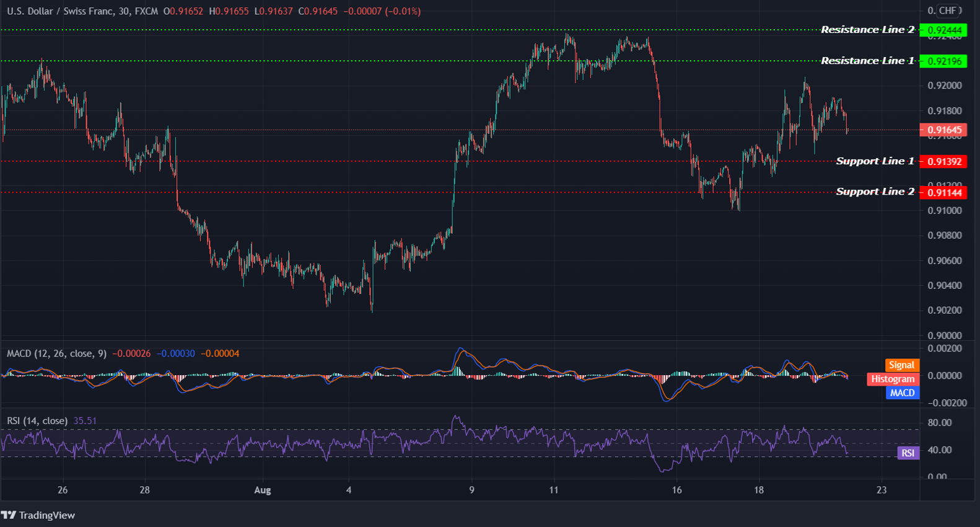Click the signal value -0.00004
The height and width of the screenshot is (527, 980).
221,353
